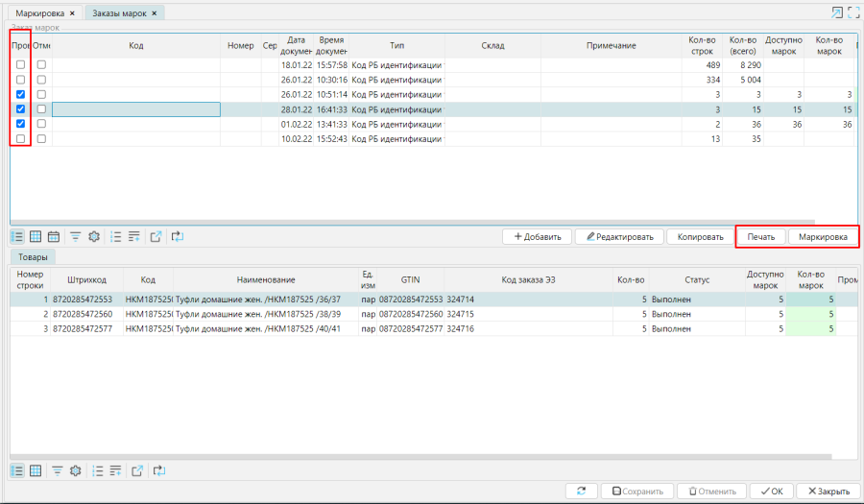Click grid view icon in Товары toolbar
The height and width of the screenshot is (504, 864).
[36, 470]
